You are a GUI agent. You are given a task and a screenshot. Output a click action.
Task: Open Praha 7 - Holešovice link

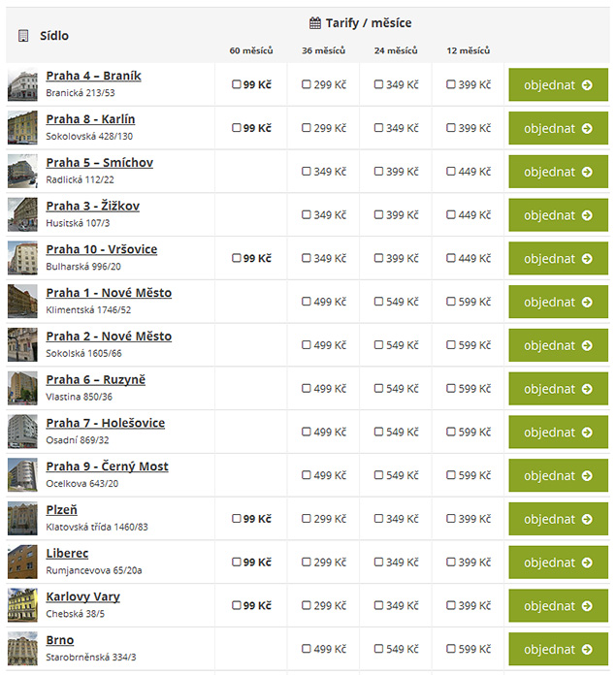[x=106, y=423]
